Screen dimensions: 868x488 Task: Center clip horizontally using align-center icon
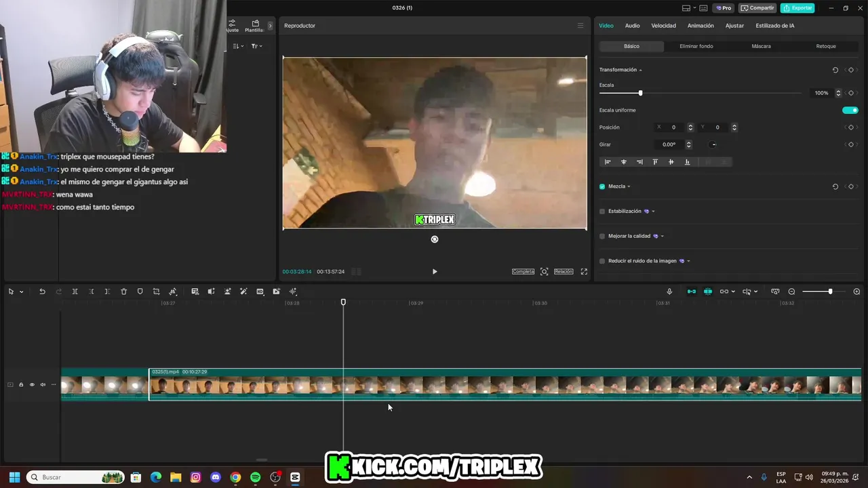coord(624,162)
